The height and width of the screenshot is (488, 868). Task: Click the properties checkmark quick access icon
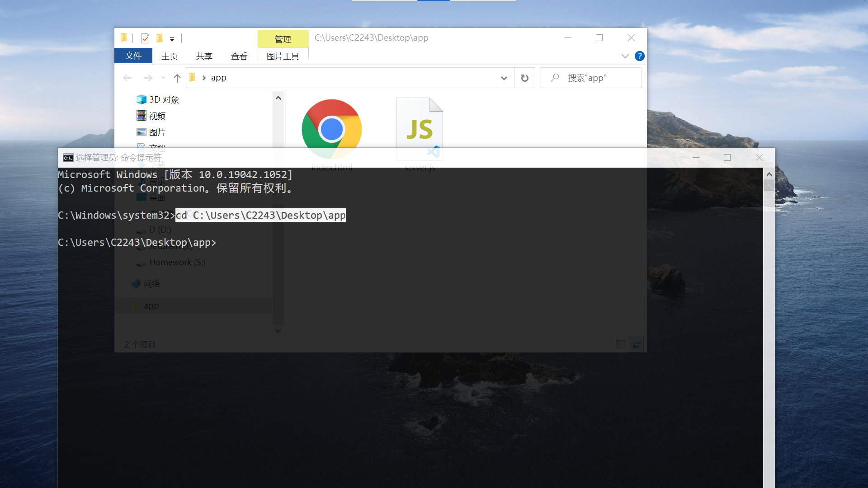145,38
